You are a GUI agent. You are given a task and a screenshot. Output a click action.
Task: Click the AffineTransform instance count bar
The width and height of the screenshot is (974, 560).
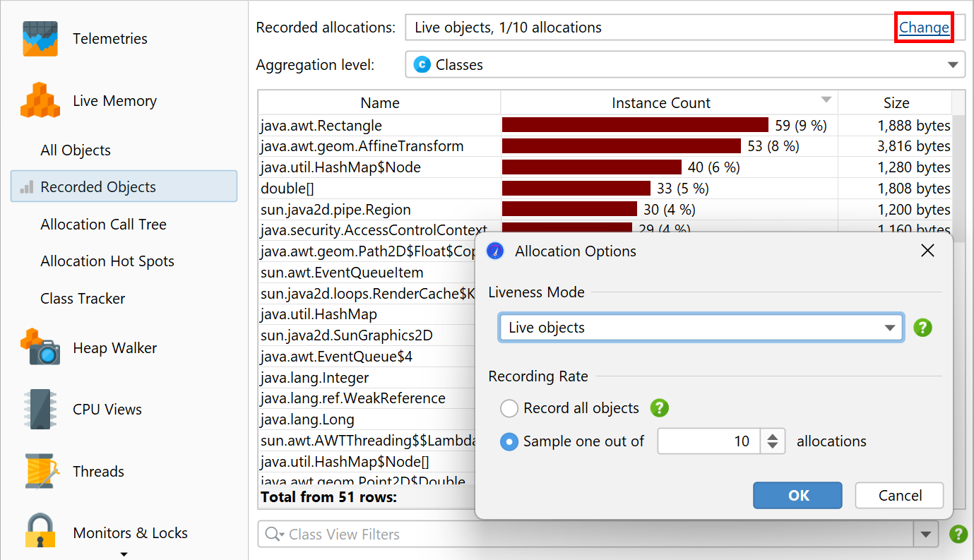tap(622, 146)
